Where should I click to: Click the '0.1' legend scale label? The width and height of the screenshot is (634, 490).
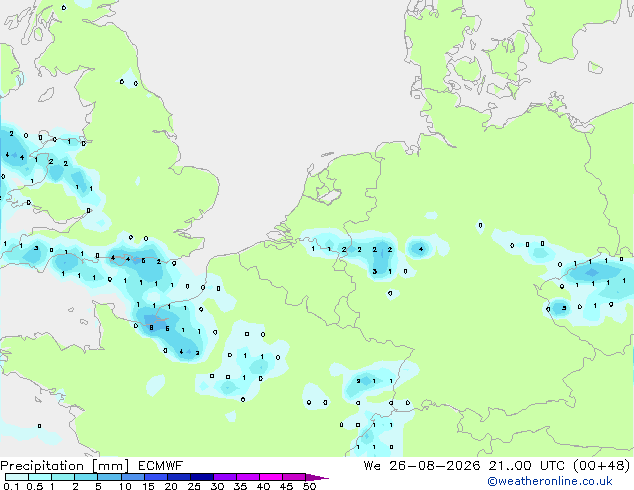[x=11, y=486]
